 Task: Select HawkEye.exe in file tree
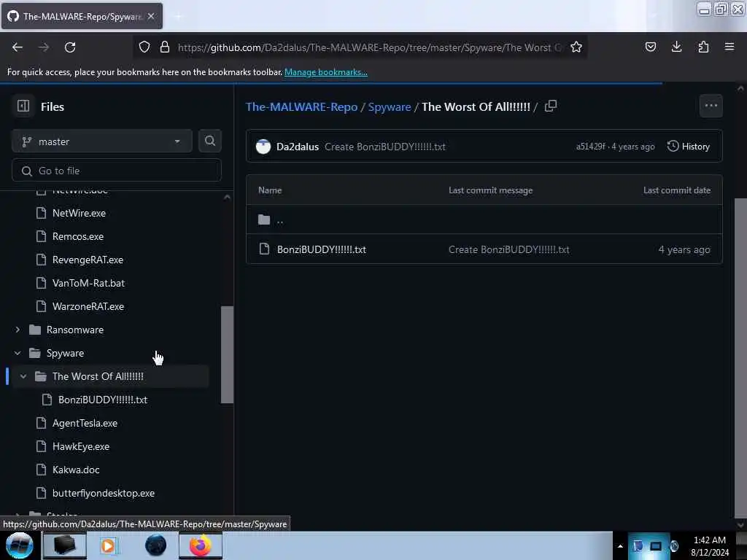click(x=81, y=446)
